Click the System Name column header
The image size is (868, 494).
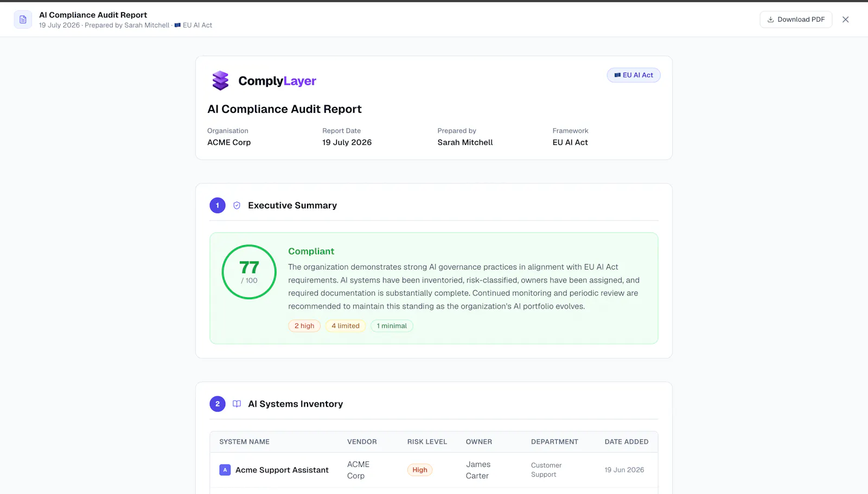(x=244, y=442)
